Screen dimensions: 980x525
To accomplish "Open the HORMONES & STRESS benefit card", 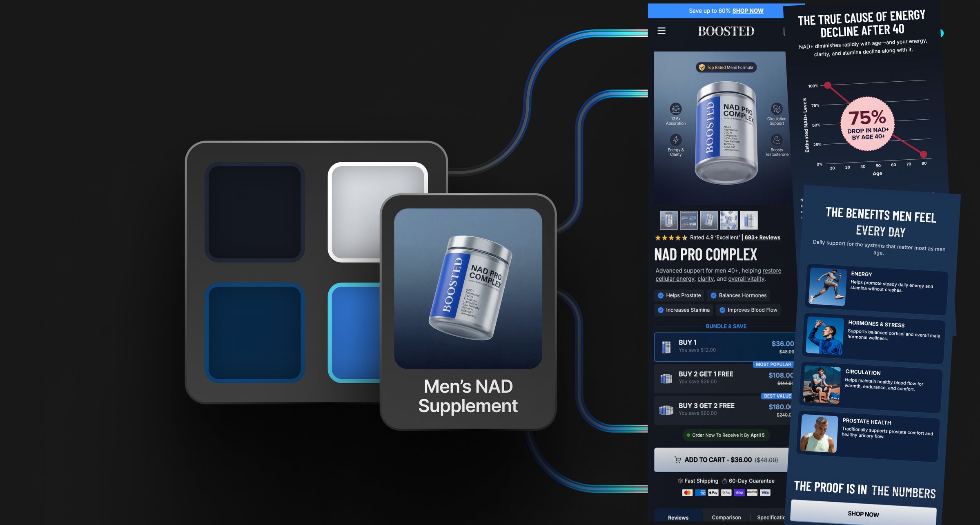I will pyautogui.click(x=873, y=339).
